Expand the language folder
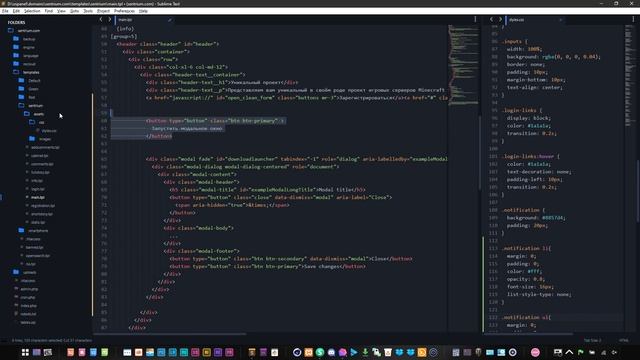The height and width of the screenshot is (360, 640). tap(26, 56)
